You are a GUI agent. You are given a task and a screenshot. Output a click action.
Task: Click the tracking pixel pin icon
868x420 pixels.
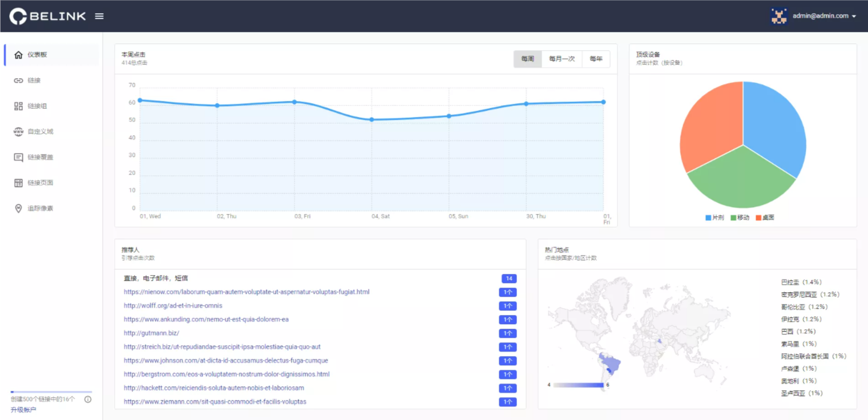(x=18, y=209)
